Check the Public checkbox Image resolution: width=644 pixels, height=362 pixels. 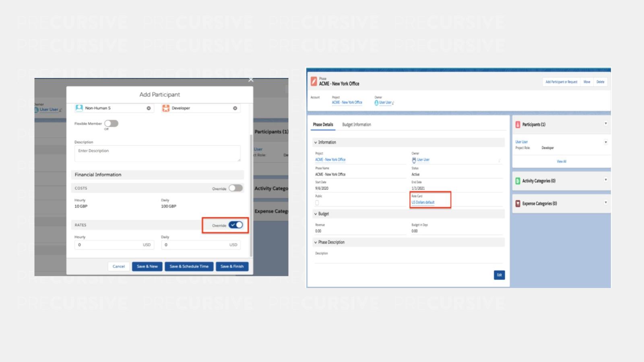coord(317,203)
